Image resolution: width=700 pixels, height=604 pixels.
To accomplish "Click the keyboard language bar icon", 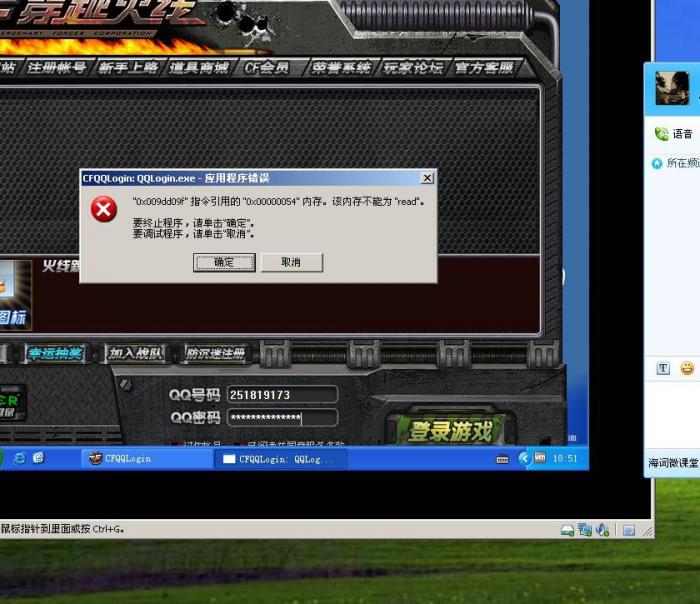I will click(502, 459).
